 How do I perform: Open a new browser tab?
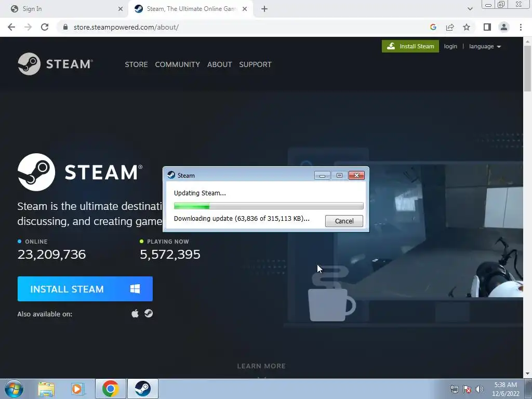click(x=264, y=9)
